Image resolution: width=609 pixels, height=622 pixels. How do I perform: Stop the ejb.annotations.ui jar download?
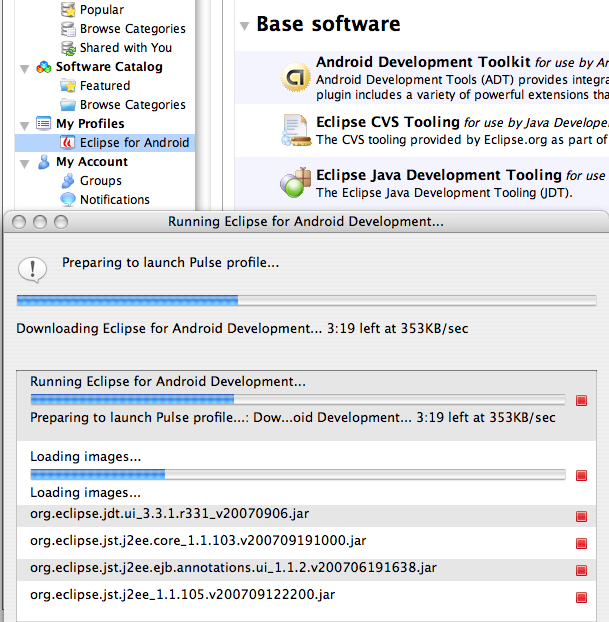(x=581, y=570)
